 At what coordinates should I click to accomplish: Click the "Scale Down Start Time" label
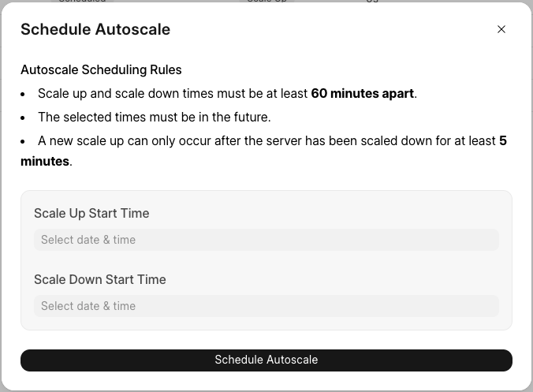[100, 279]
